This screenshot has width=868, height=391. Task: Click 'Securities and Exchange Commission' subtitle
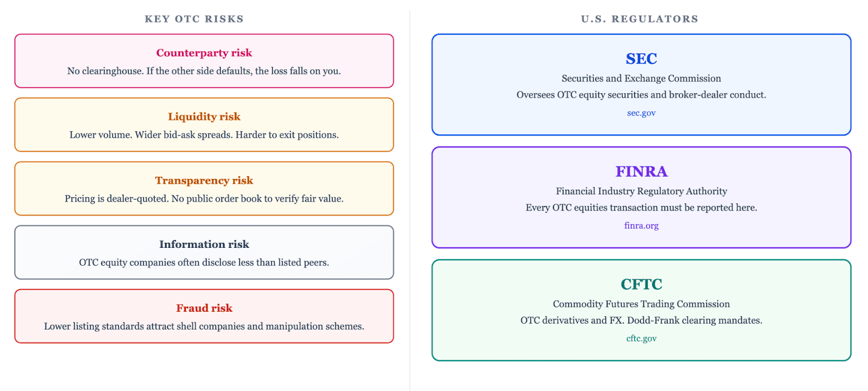coord(641,79)
